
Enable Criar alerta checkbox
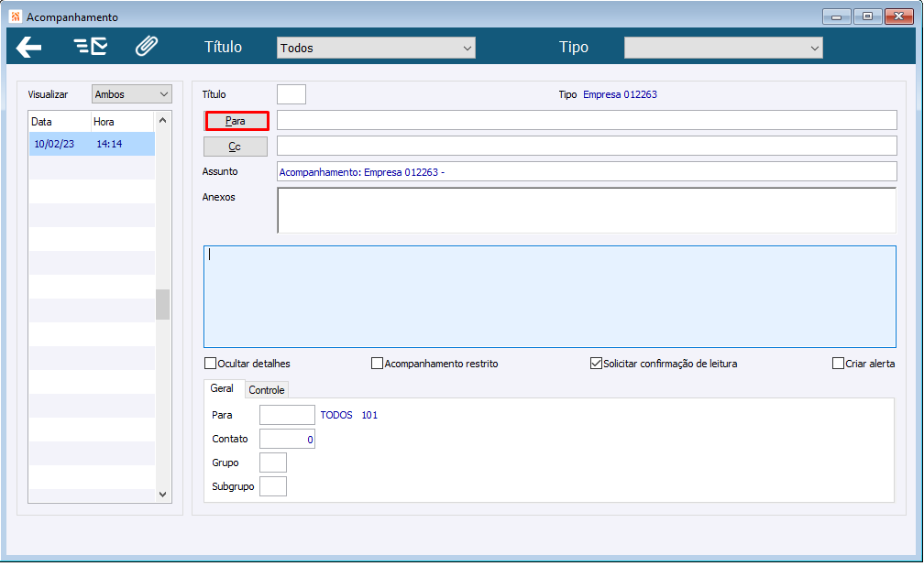(838, 364)
